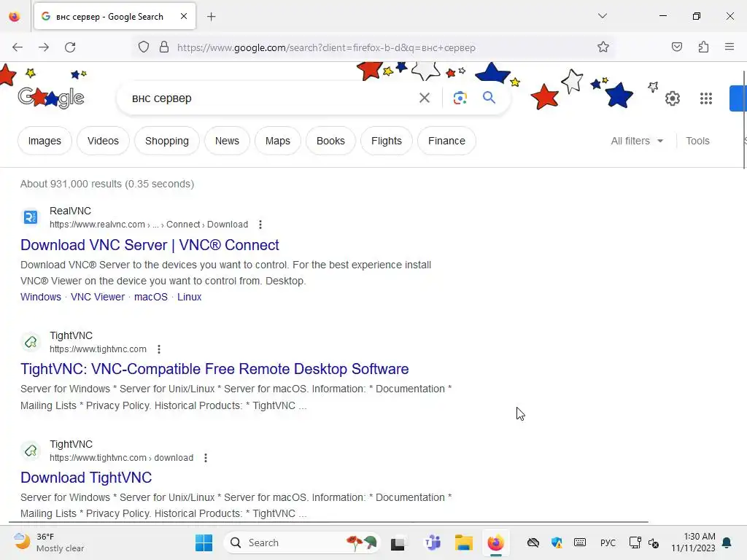
Task: Switch input language from РУС
Action: 608,542
